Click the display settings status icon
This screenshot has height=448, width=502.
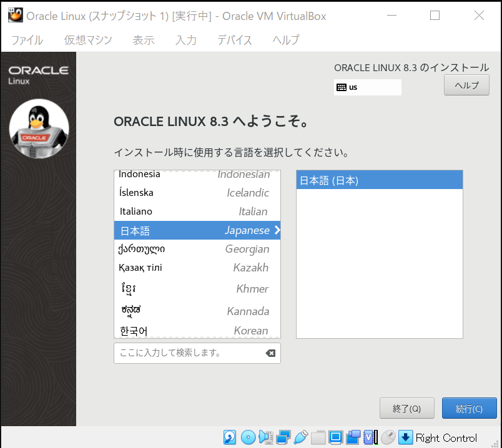[x=336, y=437]
